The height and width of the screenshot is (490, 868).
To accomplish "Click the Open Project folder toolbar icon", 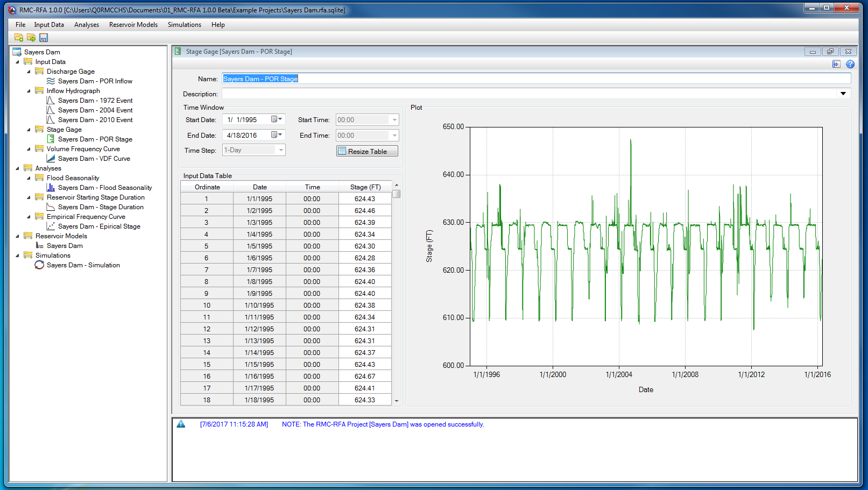I will [x=31, y=38].
